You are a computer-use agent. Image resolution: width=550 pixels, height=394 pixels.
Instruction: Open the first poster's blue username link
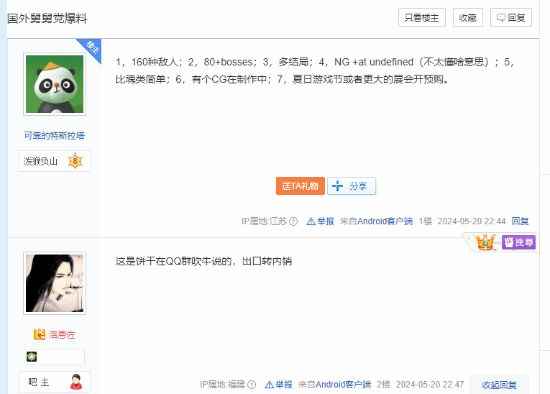54,135
